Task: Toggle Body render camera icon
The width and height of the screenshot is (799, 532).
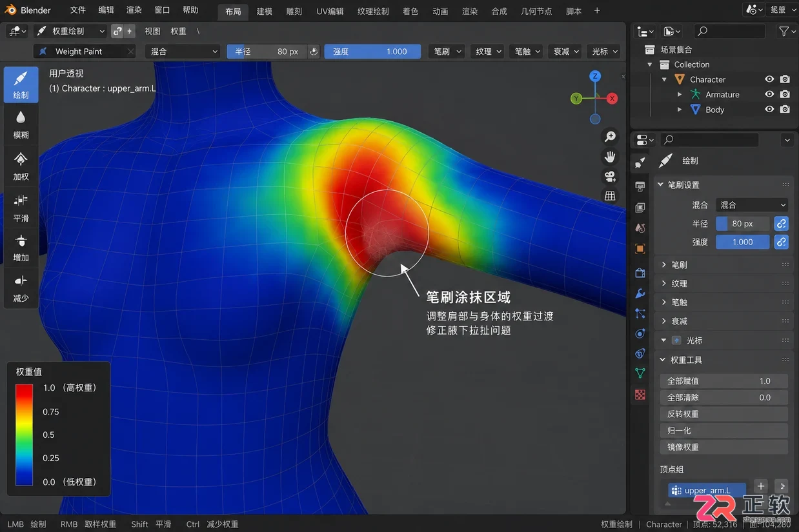Action: 785,110
